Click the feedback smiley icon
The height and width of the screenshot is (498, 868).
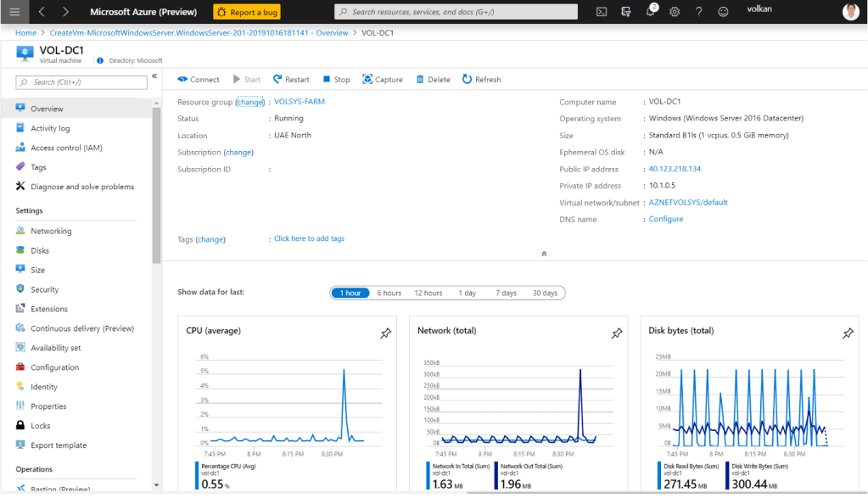(723, 12)
